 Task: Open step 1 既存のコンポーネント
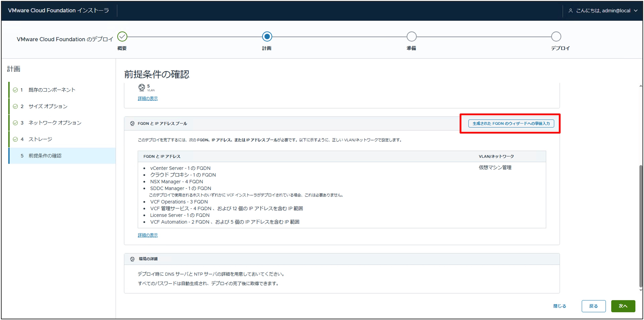tap(62, 90)
